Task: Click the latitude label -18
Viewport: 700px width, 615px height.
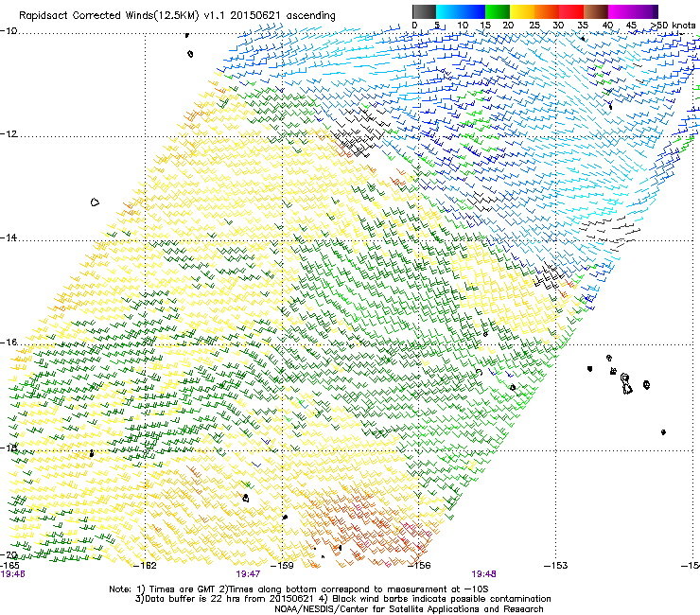Action: [x=9, y=448]
